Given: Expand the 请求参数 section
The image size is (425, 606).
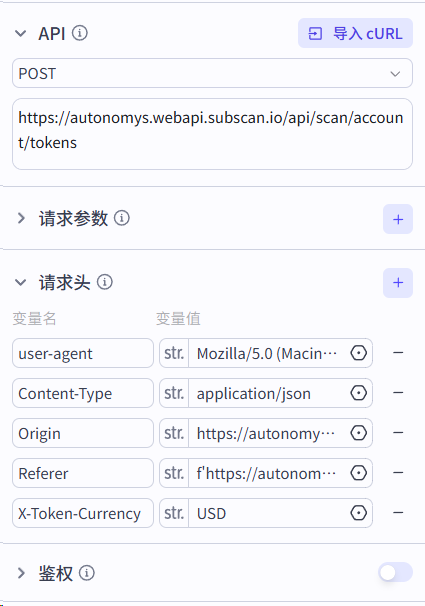Looking at the screenshot, I should click(21, 218).
